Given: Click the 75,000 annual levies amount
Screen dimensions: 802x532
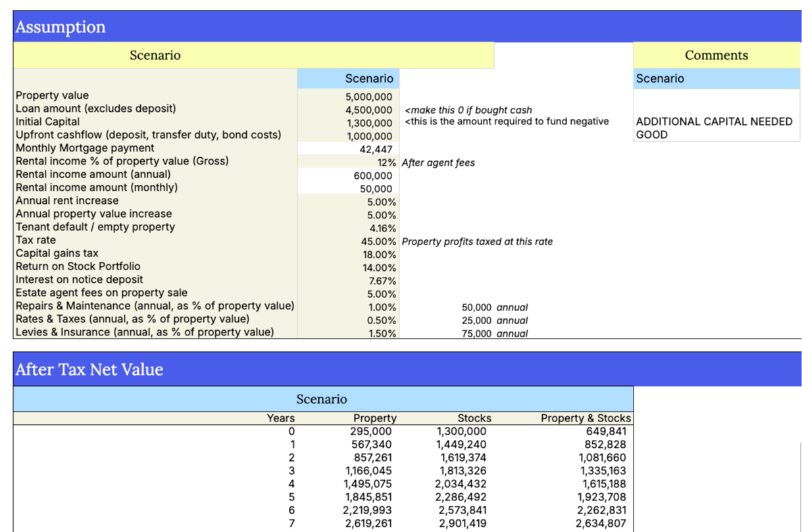Looking at the screenshot, I should pyautogui.click(x=476, y=333).
